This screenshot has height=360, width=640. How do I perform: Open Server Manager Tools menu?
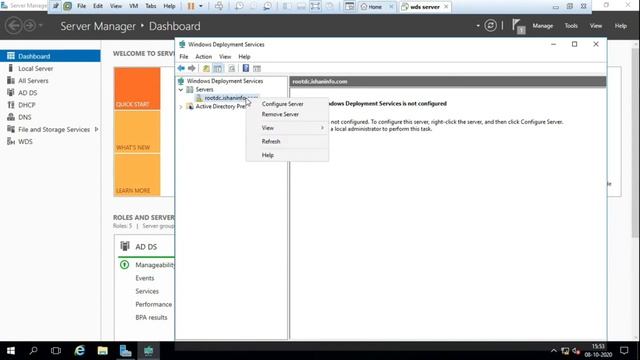point(571,26)
